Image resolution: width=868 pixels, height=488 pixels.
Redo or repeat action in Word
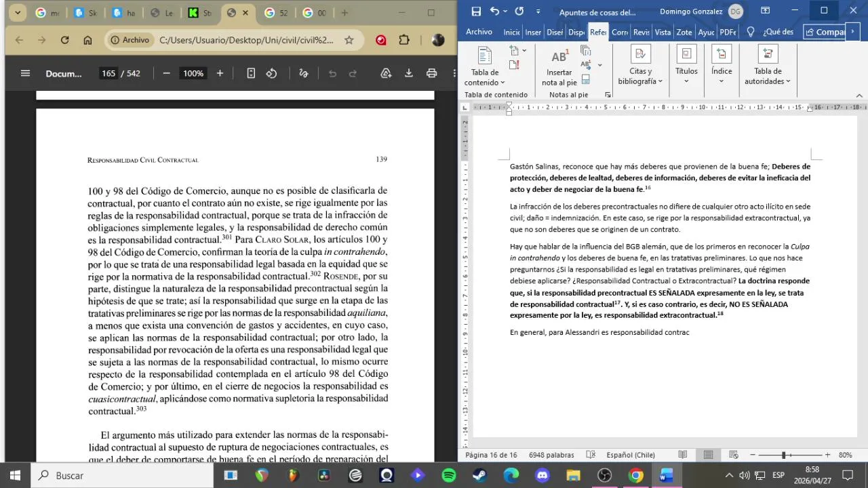[x=519, y=12]
